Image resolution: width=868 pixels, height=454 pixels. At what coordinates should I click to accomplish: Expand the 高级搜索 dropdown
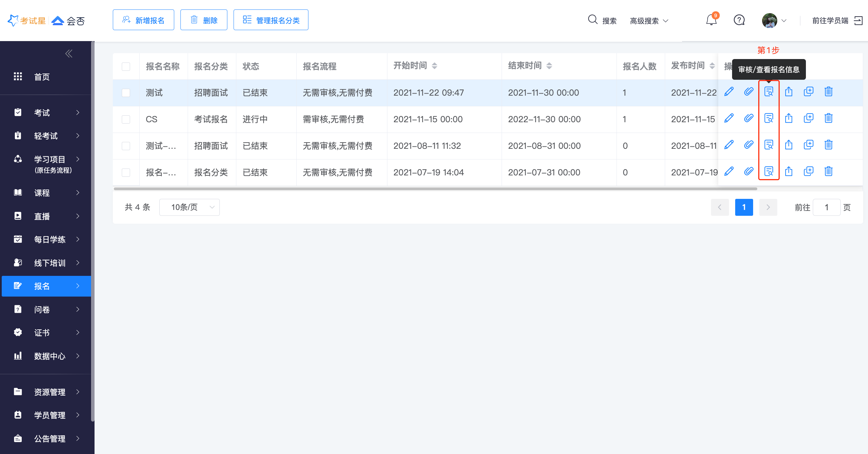coord(649,21)
